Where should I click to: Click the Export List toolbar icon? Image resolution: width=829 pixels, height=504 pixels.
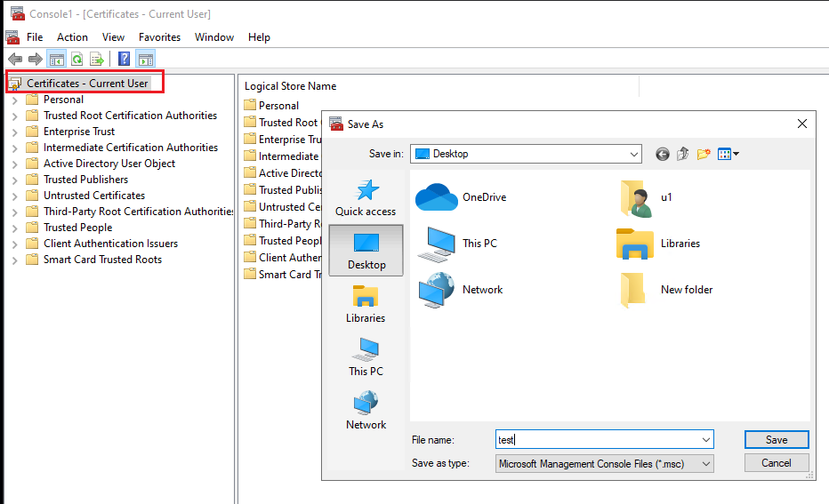point(97,60)
